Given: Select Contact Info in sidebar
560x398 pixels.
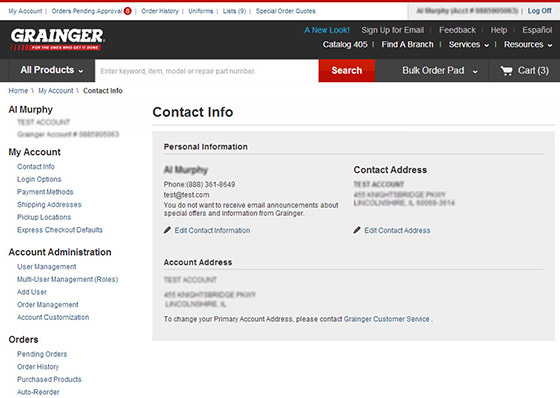Looking at the screenshot, I should [x=36, y=166].
